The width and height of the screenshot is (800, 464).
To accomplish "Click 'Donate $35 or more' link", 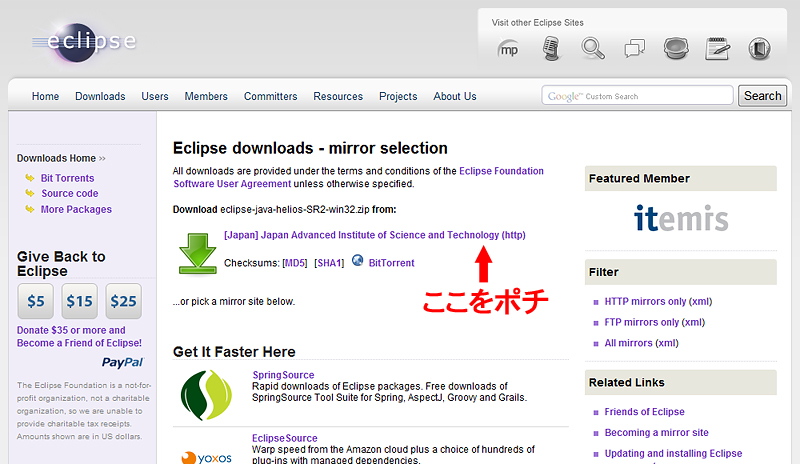I will (x=79, y=337).
